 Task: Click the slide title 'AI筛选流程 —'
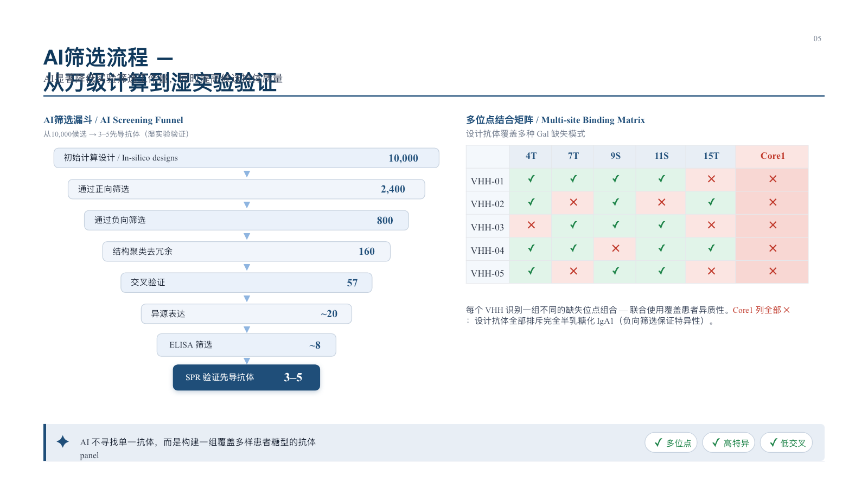point(108,58)
